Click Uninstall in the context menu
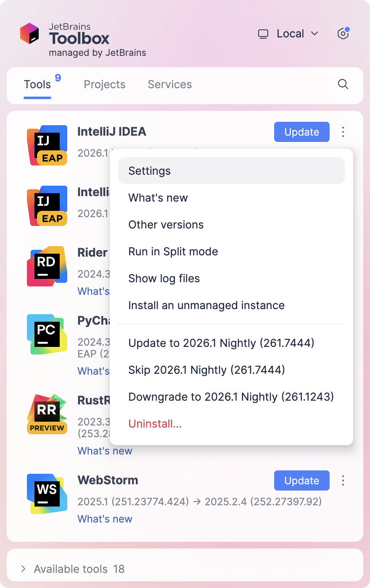 [x=155, y=424]
